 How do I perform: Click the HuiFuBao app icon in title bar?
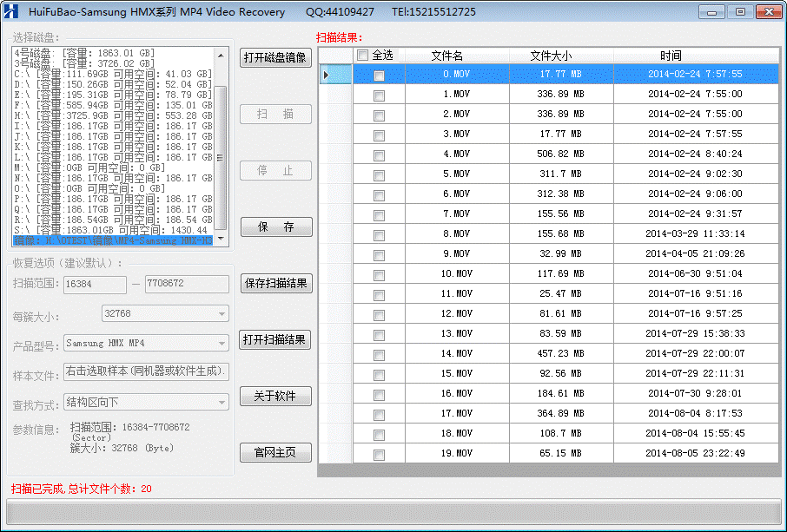point(10,11)
